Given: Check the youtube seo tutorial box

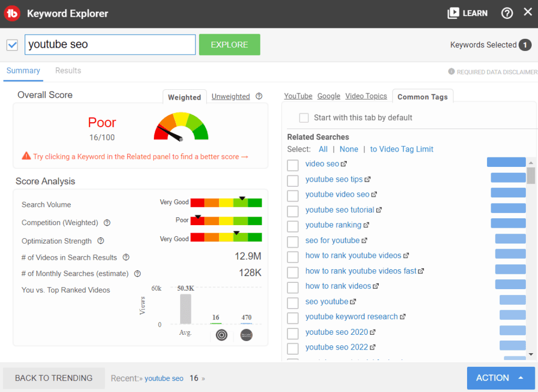Looking at the screenshot, I should point(293,211).
